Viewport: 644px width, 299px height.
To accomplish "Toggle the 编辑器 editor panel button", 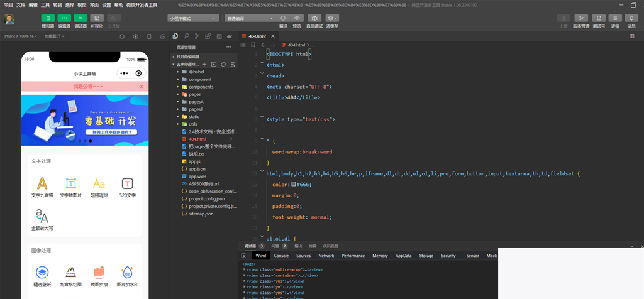I will 64,18.
